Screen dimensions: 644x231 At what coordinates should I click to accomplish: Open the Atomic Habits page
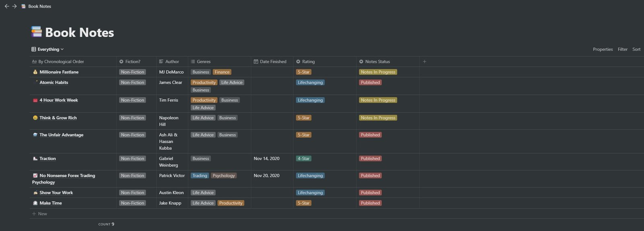(54, 83)
